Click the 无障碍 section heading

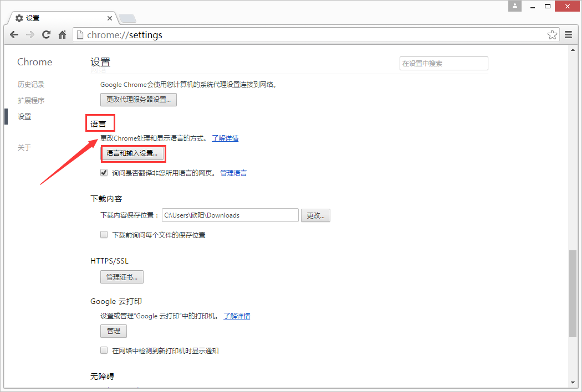pyautogui.click(x=102, y=376)
